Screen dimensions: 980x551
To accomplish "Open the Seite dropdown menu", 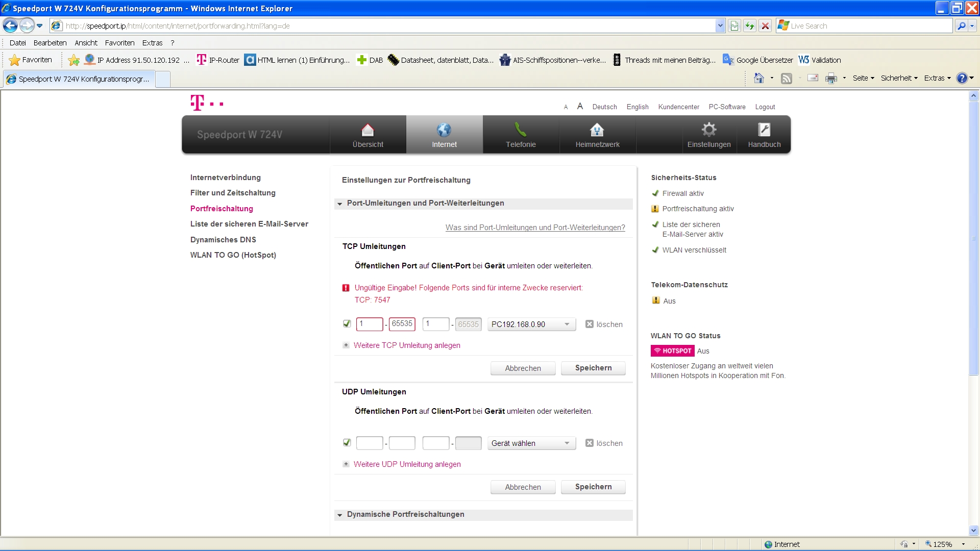I will coord(863,78).
